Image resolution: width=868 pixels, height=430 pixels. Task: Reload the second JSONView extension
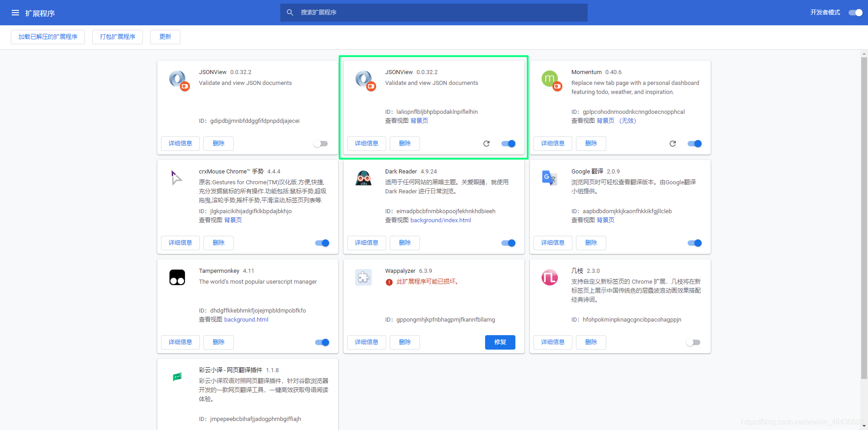click(486, 144)
